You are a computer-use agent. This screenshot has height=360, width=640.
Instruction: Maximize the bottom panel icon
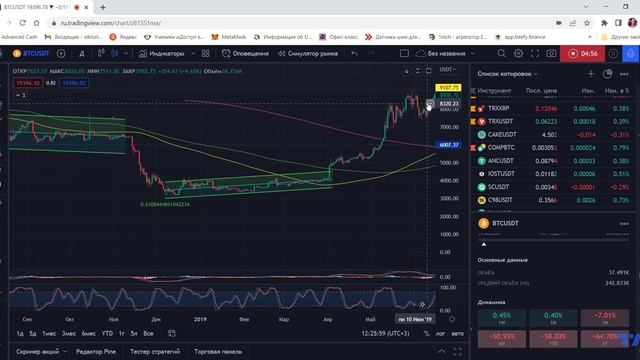(x=458, y=351)
